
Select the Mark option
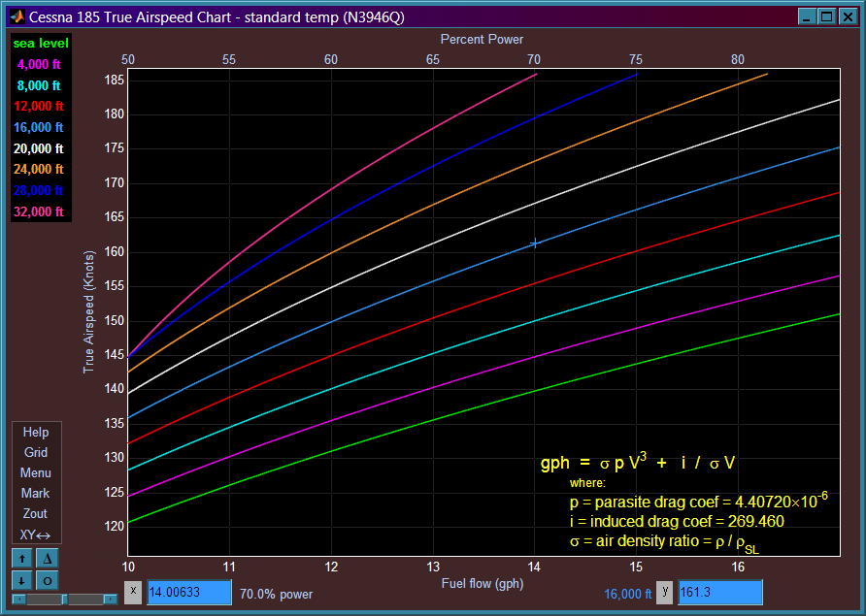point(35,494)
